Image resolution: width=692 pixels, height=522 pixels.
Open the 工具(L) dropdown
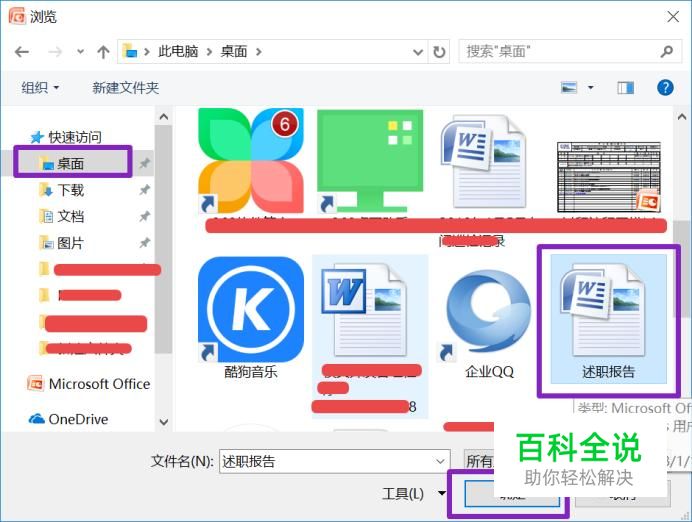(x=413, y=493)
